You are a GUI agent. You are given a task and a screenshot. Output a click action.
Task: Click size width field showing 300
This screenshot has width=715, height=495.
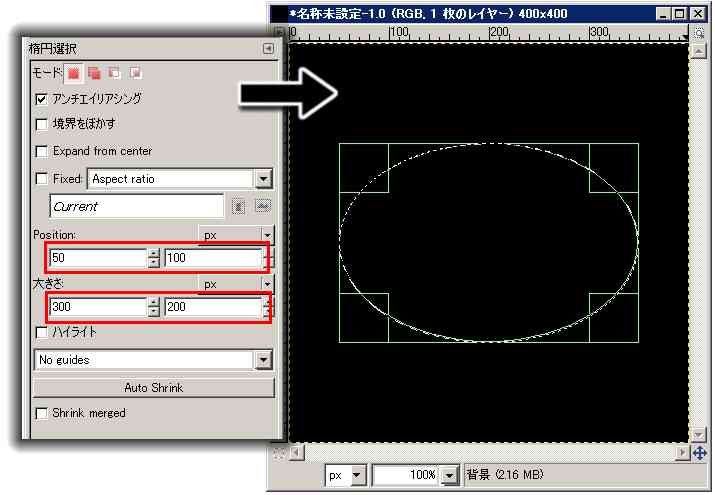tap(98, 307)
